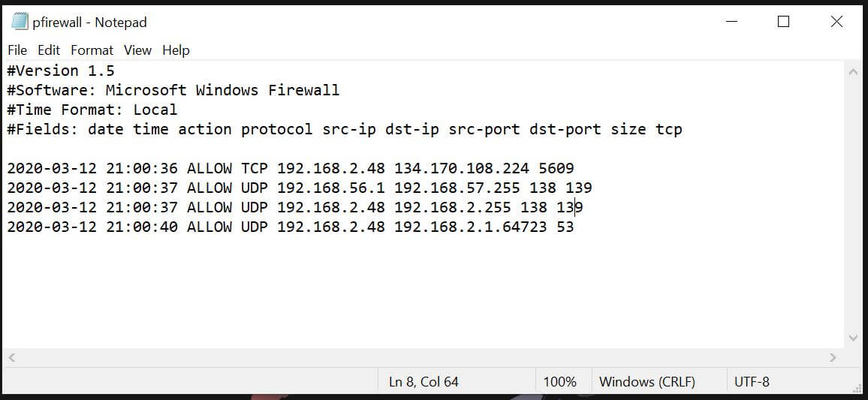Open the Edit menu
Image resolution: width=868 pixels, height=400 pixels.
[49, 50]
